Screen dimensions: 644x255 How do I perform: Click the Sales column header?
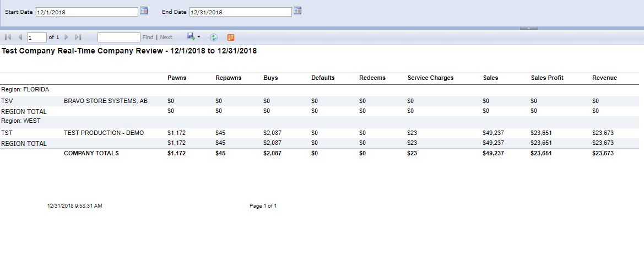490,78
